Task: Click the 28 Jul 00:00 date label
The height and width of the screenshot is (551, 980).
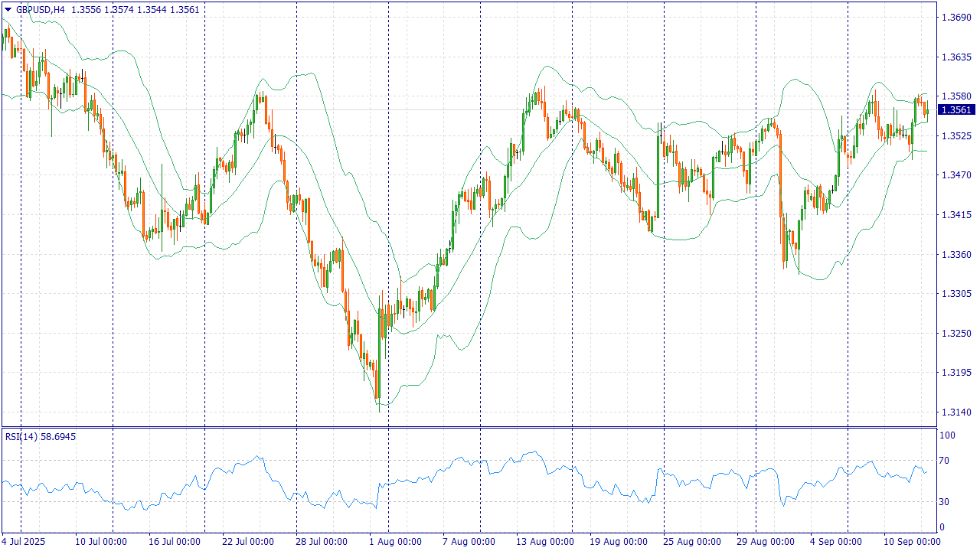Action: 322,542
